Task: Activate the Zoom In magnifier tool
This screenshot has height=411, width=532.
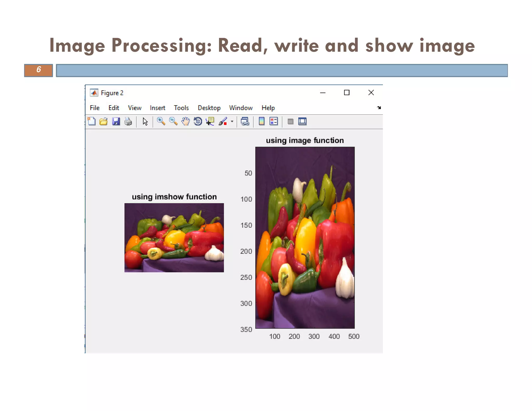Action: coord(161,121)
